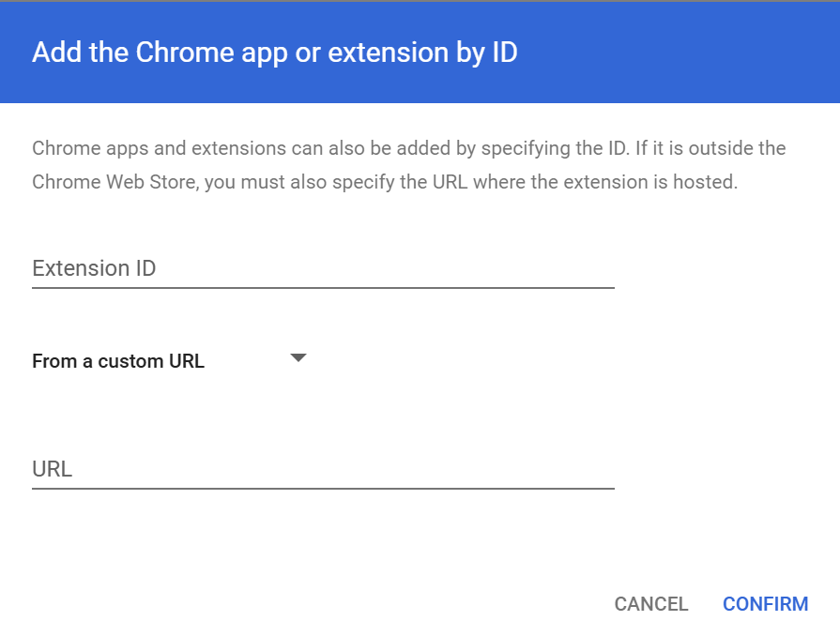
Task: Click the underline below the URL field
Action: 323,488
